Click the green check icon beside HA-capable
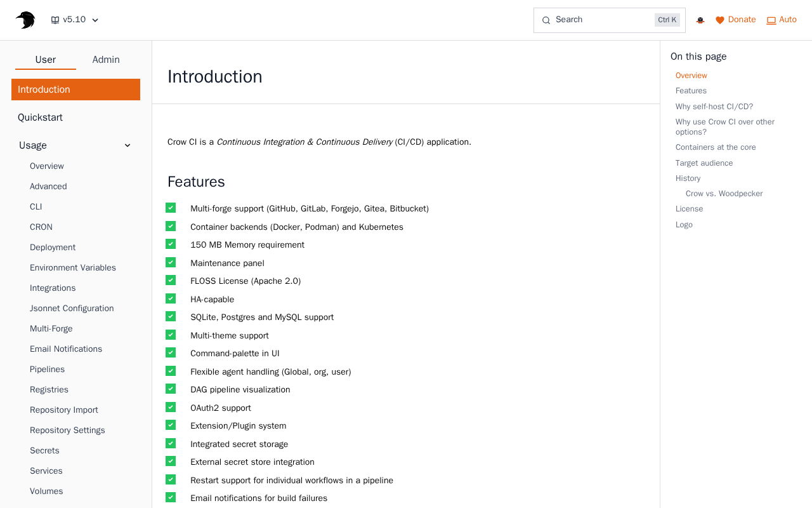This screenshot has height=508, width=812. click(171, 298)
